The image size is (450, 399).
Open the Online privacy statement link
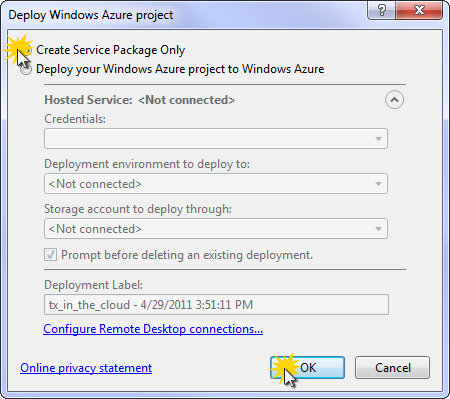(86, 368)
